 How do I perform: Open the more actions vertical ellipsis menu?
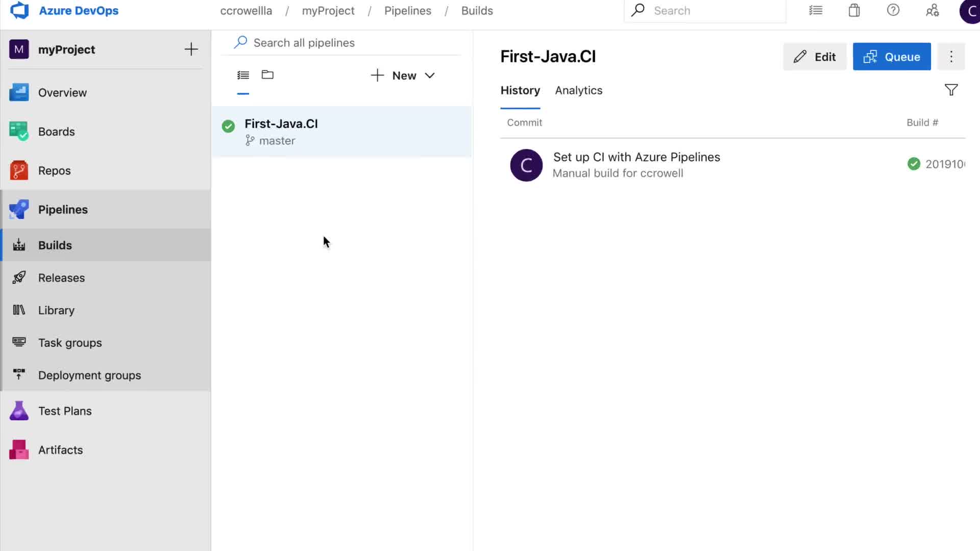pyautogui.click(x=951, y=57)
